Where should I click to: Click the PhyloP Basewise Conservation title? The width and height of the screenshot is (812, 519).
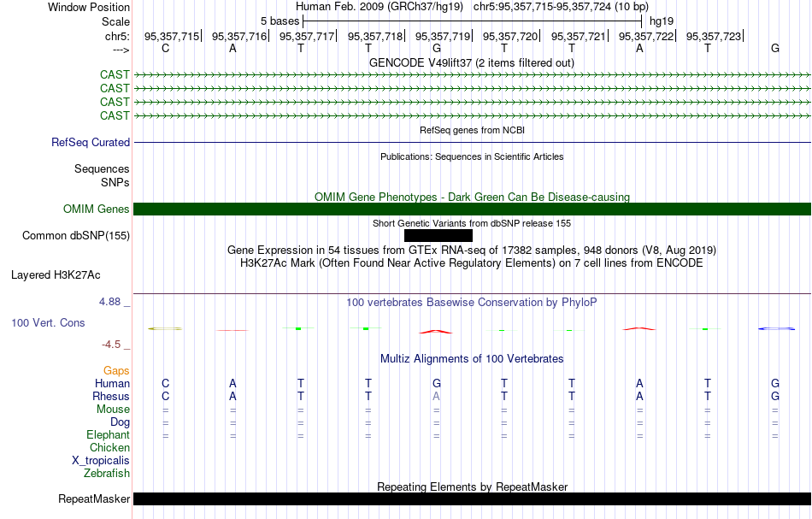pyautogui.click(x=472, y=302)
